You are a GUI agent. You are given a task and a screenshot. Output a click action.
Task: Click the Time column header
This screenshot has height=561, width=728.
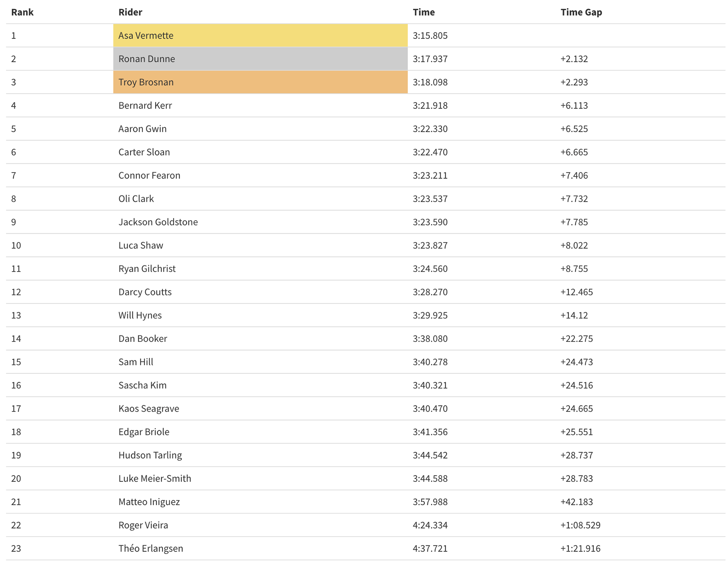pyautogui.click(x=423, y=12)
